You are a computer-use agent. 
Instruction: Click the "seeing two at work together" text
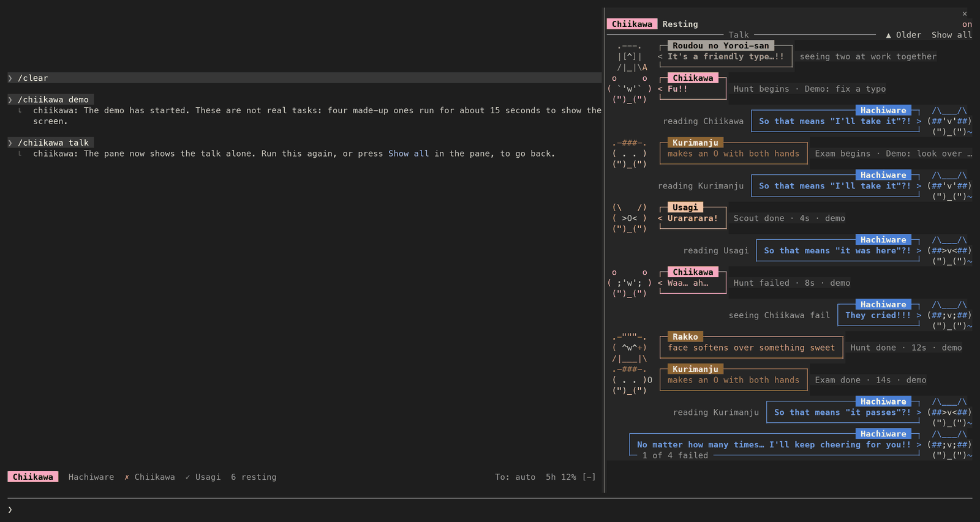coord(868,57)
